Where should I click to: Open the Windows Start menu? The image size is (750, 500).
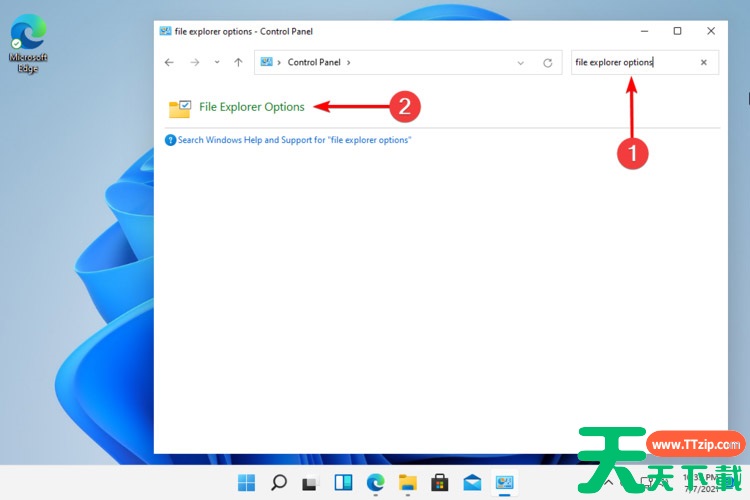click(246, 483)
